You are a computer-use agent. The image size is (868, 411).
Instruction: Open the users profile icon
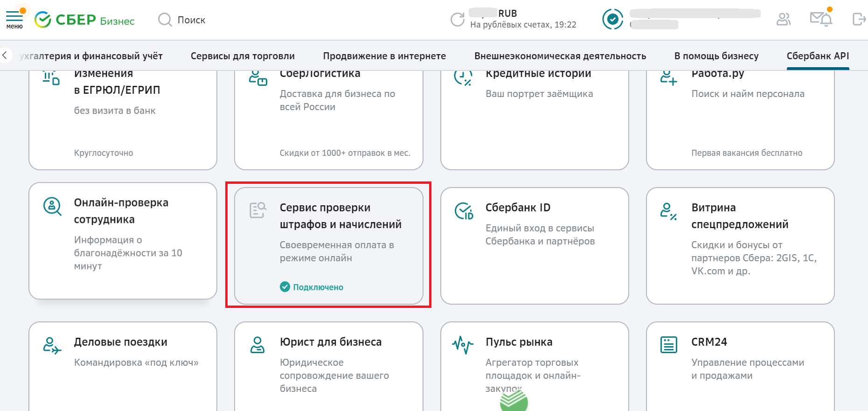[783, 19]
